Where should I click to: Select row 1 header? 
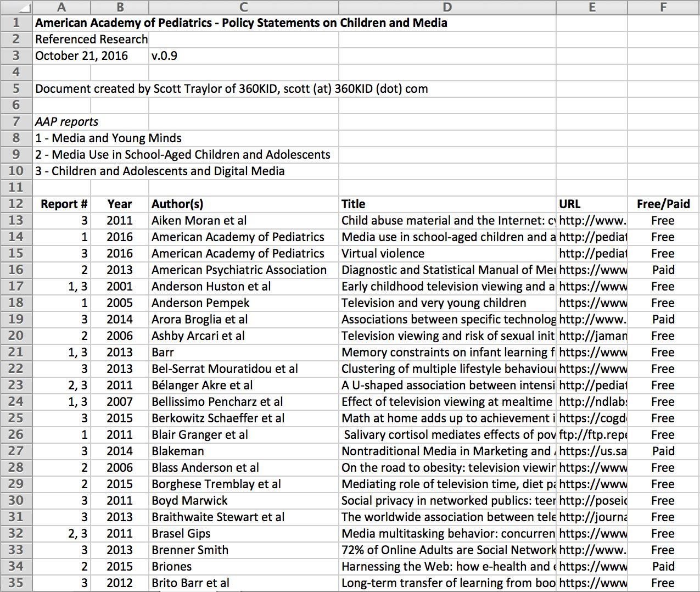click(16, 23)
